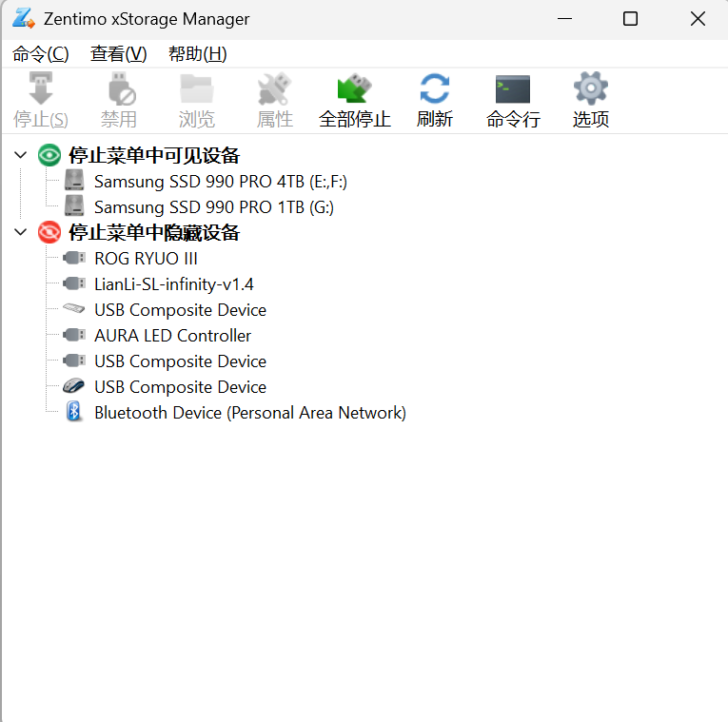Open 选项 options gear icon

591,88
